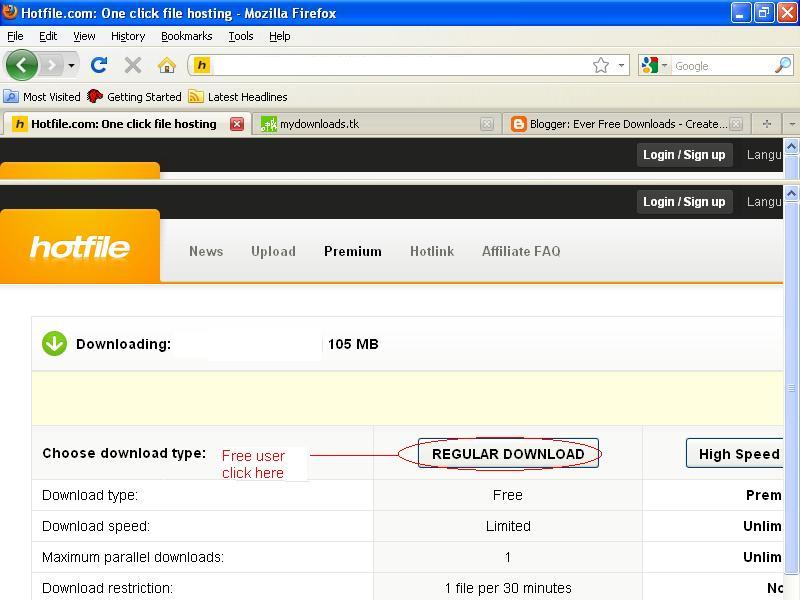This screenshot has height=600, width=800.
Task: Open the Tools menu
Action: [241, 36]
